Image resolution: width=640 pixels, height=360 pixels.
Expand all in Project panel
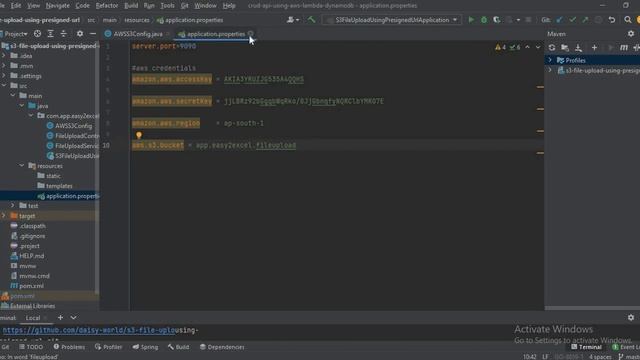pos(50,34)
